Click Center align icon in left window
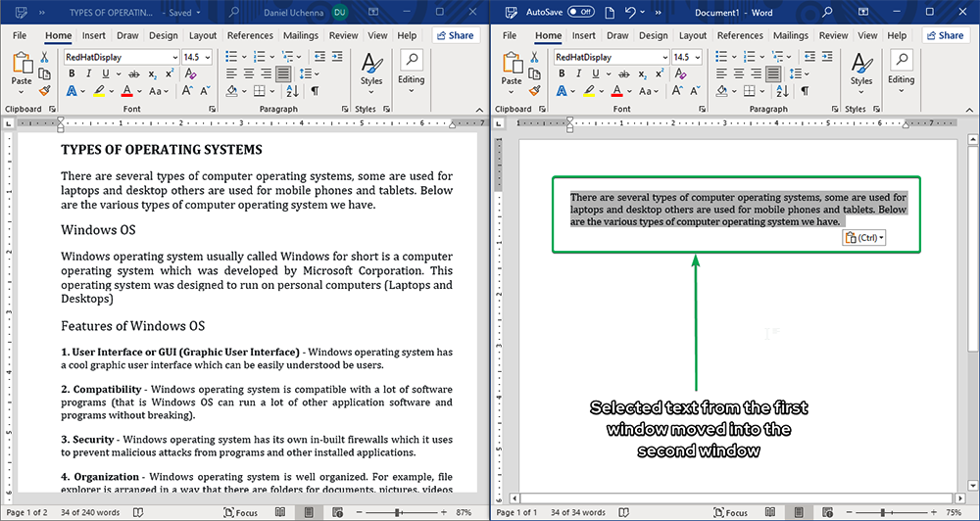This screenshot has height=521, width=980. click(x=249, y=74)
